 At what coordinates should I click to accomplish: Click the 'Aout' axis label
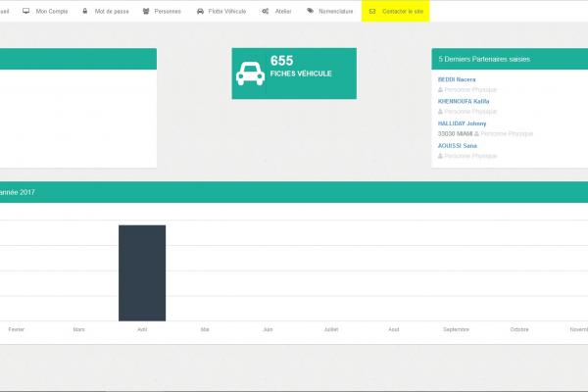tap(394, 329)
